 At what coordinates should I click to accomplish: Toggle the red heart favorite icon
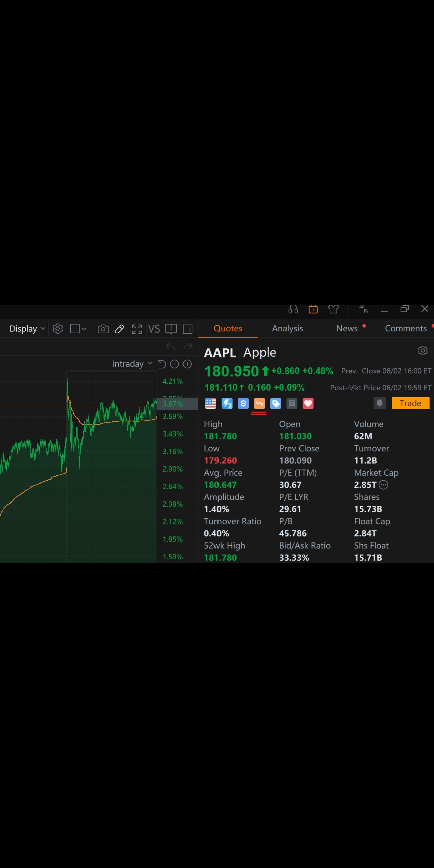pos(308,403)
